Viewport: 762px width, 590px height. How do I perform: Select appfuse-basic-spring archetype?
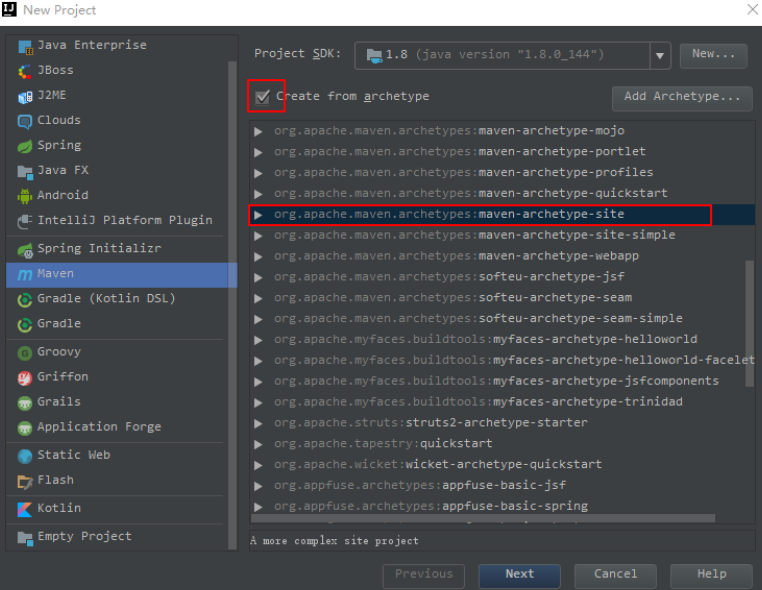coord(502,506)
